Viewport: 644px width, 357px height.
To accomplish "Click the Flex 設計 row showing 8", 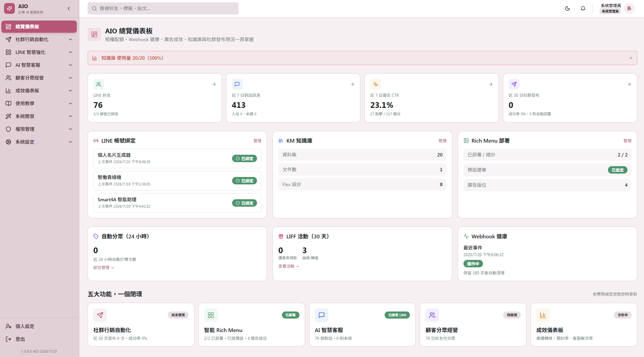I will pyautogui.click(x=362, y=184).
